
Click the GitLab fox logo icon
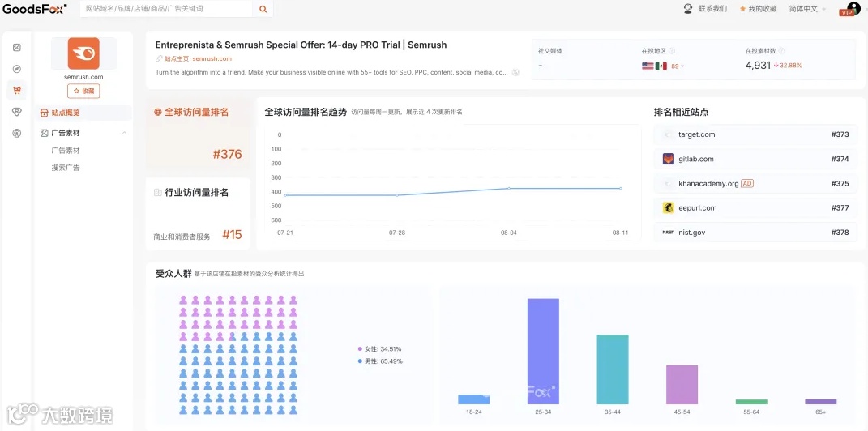click(668, 159)
